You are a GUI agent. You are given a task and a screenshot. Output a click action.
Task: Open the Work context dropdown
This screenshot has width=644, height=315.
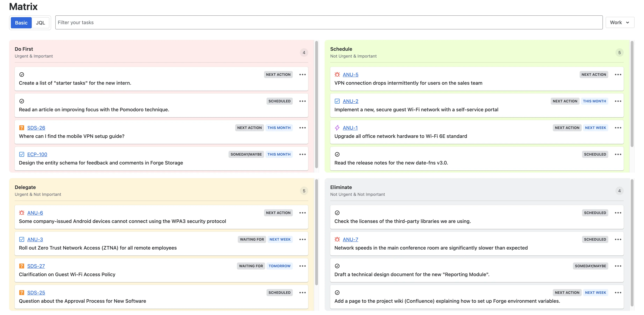620,23
